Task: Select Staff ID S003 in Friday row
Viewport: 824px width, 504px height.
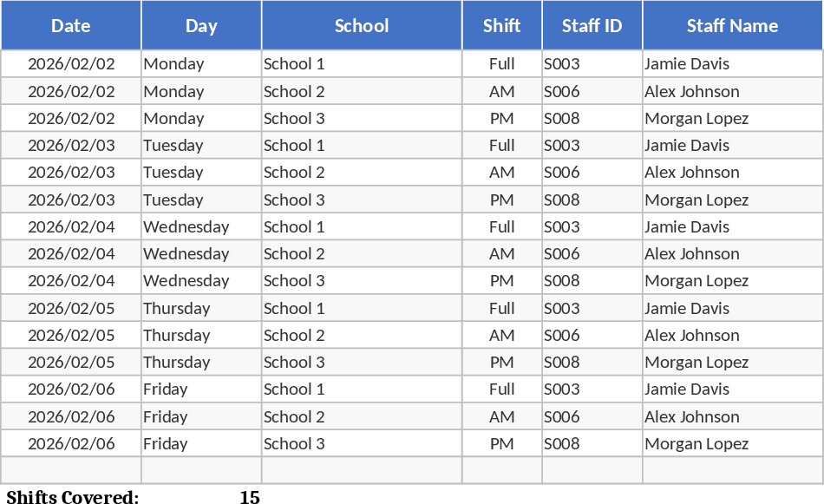Action: [x=562, y=389]
